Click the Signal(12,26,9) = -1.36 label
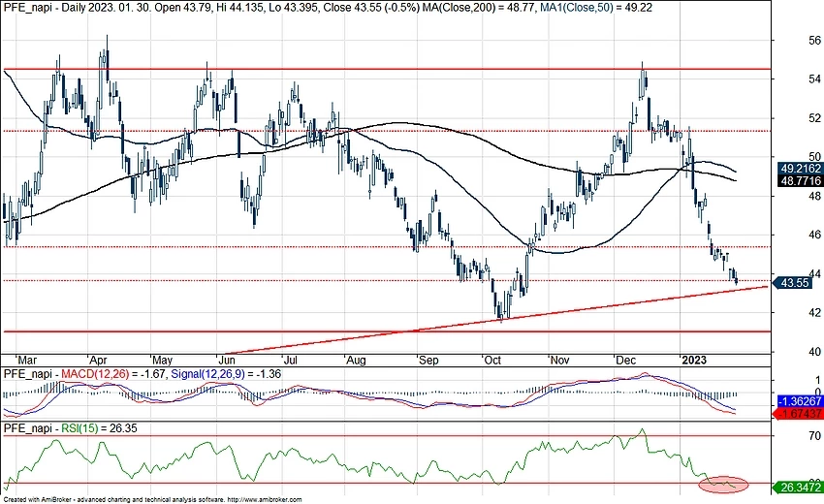Screen dimensions: 824x504 tap(226, 374)
